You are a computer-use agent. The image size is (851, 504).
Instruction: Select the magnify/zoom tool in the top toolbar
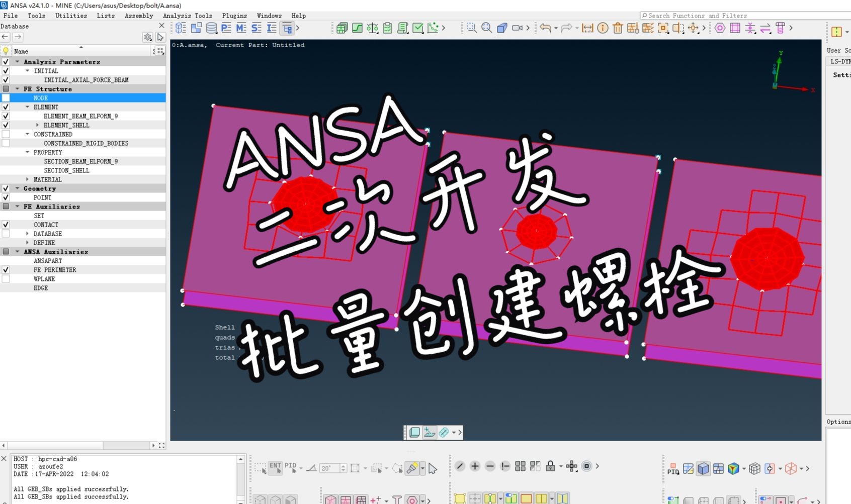pos(486,28)
